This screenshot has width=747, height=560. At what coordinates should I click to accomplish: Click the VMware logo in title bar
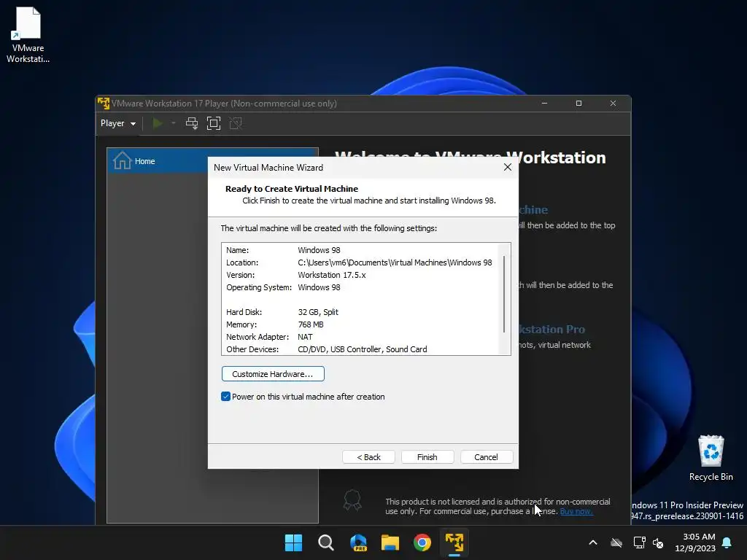click(x=104, y=104)
